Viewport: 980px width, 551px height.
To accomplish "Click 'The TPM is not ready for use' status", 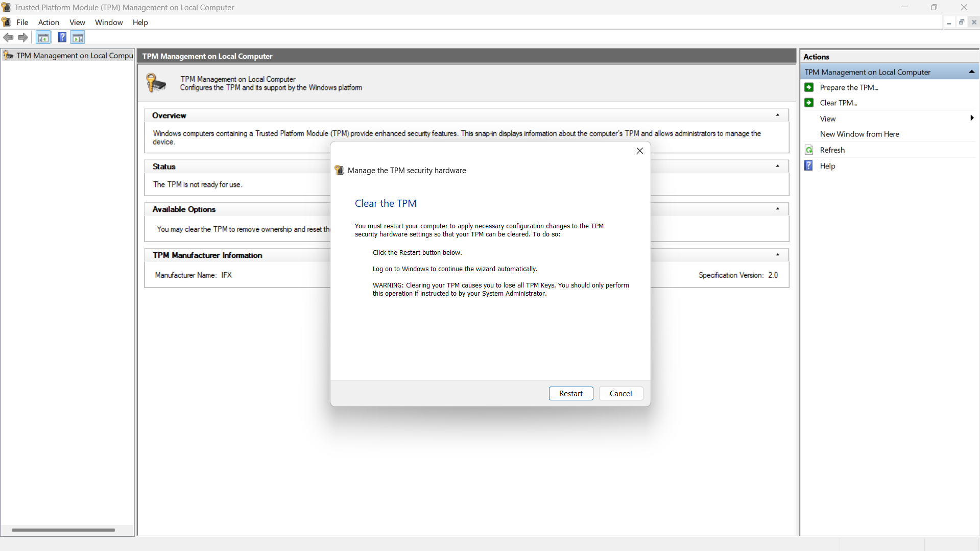I will pos(198,184).
